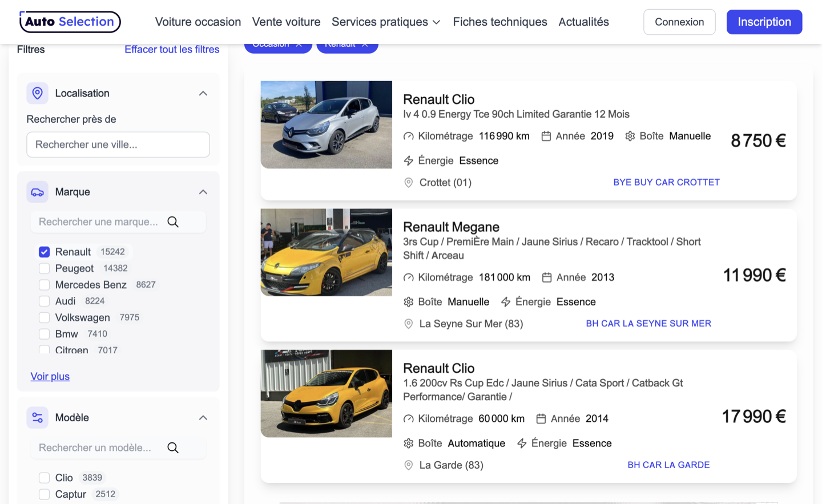
Task: Click the mileage gauge icon for 60 000 km
Action: 408,419
